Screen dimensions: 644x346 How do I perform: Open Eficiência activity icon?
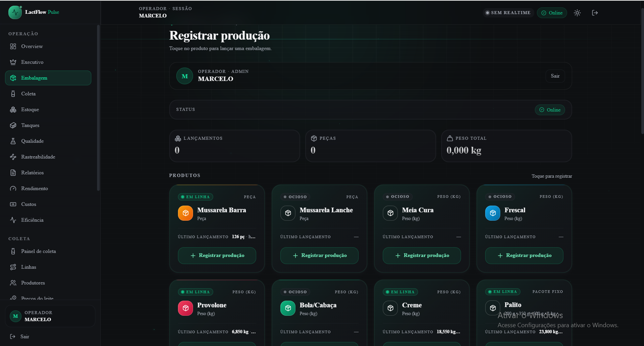(x=13, y=220)
